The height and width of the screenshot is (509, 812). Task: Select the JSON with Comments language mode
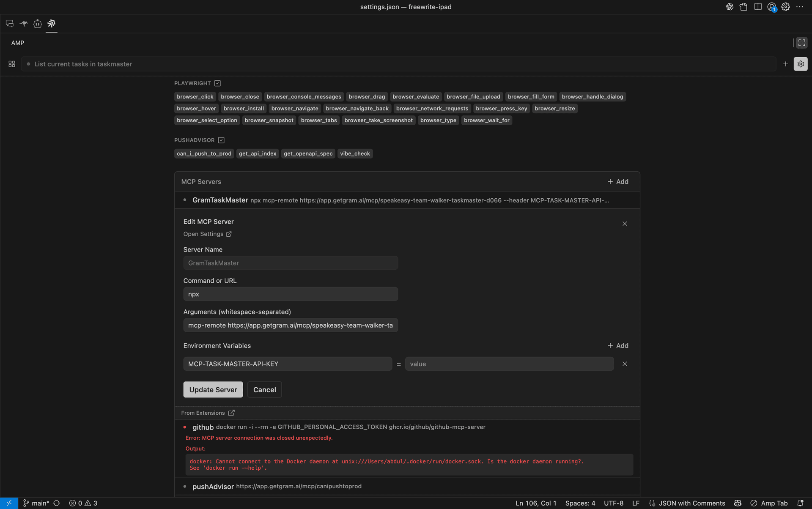tap(691, 503)
